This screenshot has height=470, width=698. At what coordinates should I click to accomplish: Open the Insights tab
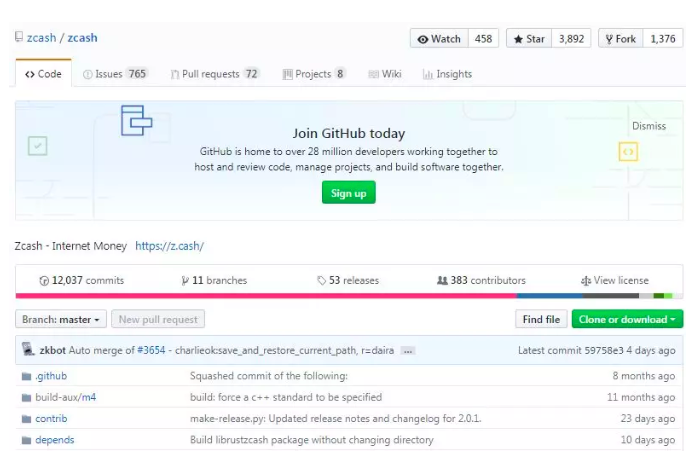pos(447,74)
